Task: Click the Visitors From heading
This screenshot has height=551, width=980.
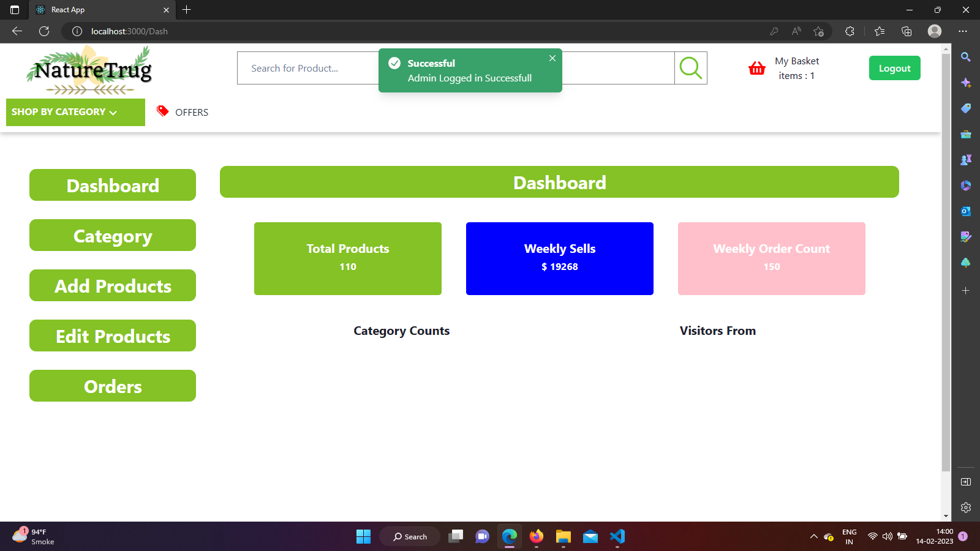Action: point(718,331)
